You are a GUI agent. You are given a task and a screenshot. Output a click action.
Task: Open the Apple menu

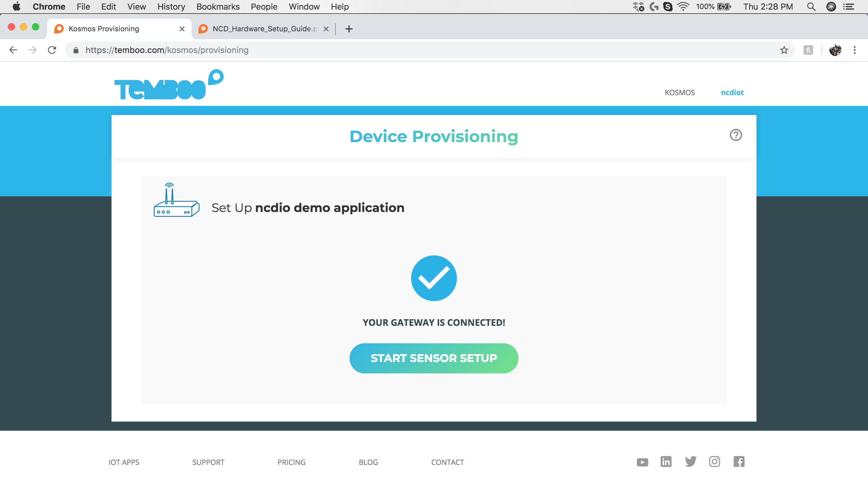coord(16,6)
